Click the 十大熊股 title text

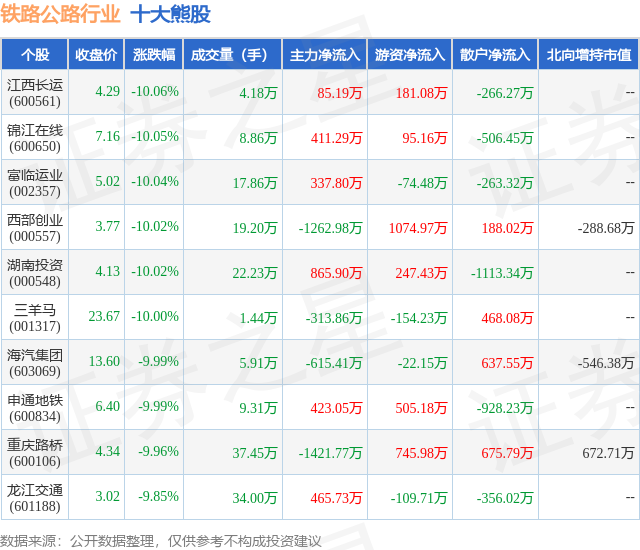click(x=170, y=14)
